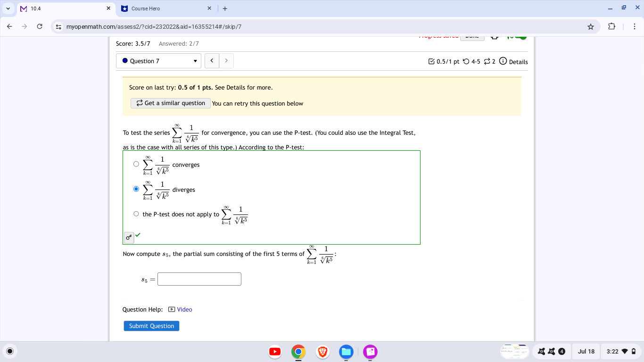Click the Answered: 2/7 text
Image resolution: width=644 pixels, height=362 pixels.
coord(179,44)
